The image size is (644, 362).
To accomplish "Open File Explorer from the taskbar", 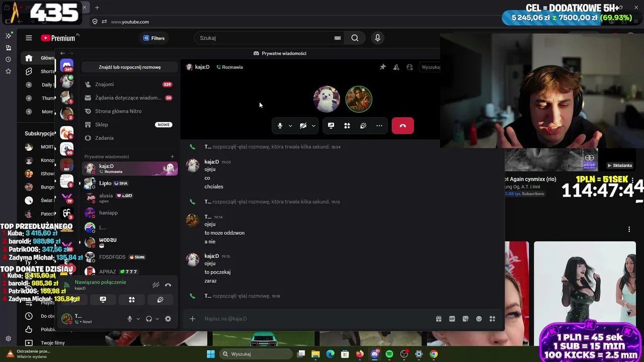I will (315, 354).
